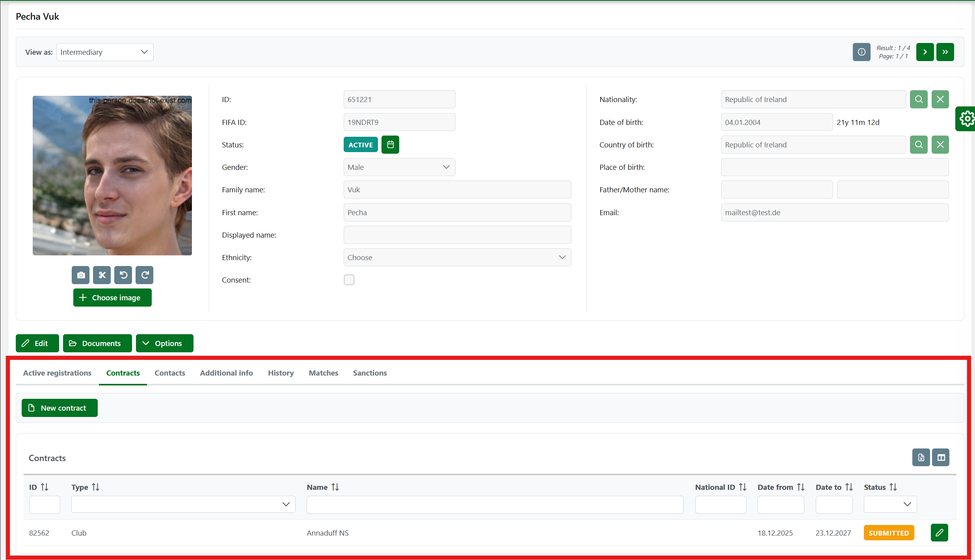The image size is (975, 560).
Task: Clear Country of birth with X icon
Action: (x=940, y=145)
